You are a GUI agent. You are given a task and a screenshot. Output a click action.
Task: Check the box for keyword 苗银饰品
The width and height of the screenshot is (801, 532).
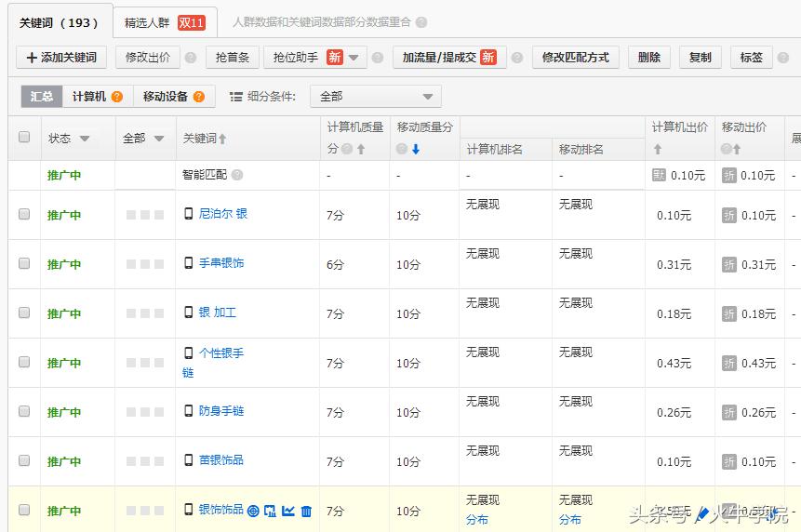coord(24,460)
